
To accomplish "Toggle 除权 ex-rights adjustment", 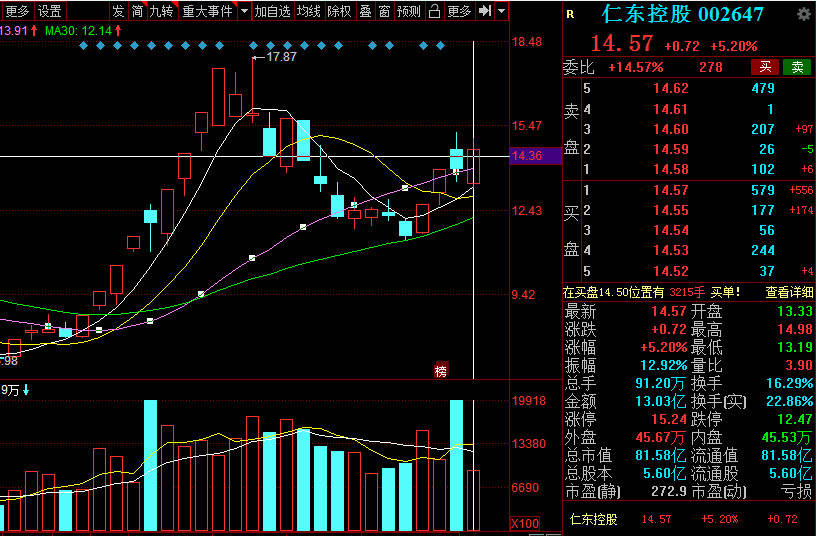I will 339,11.
